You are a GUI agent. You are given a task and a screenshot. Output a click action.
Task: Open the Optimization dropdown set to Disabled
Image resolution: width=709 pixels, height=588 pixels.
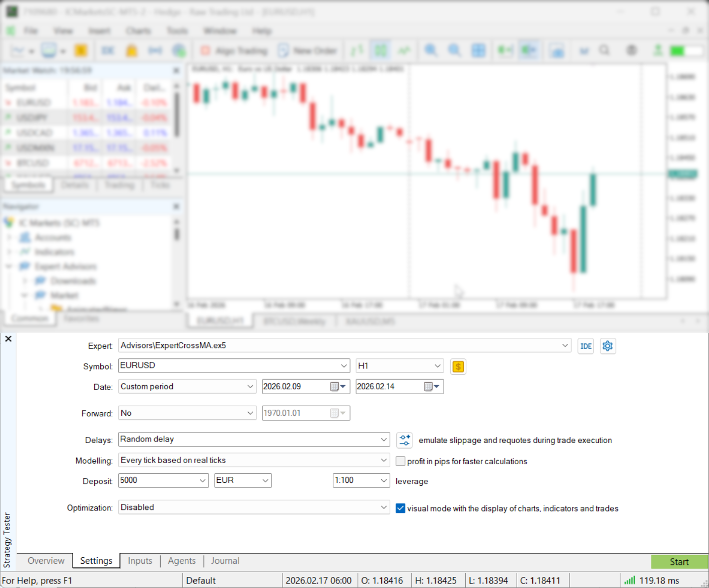pyautogui.click(x=383, y=507)
